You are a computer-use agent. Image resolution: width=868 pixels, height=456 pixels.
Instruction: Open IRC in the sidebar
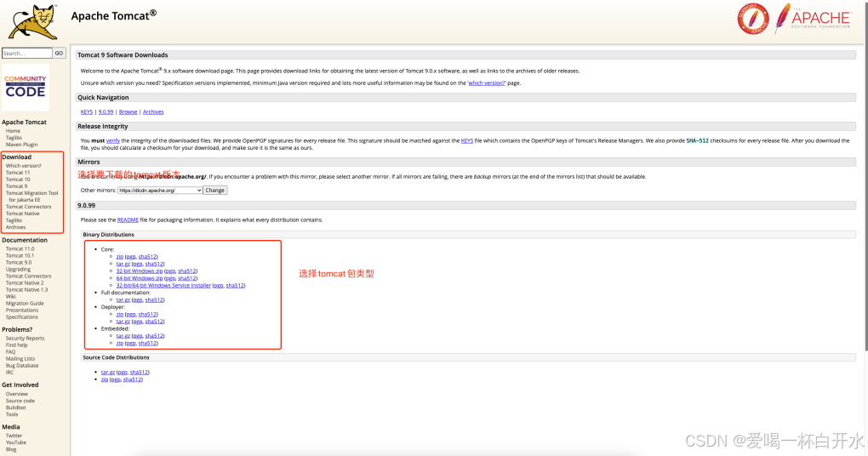click(x=9, y=373)
